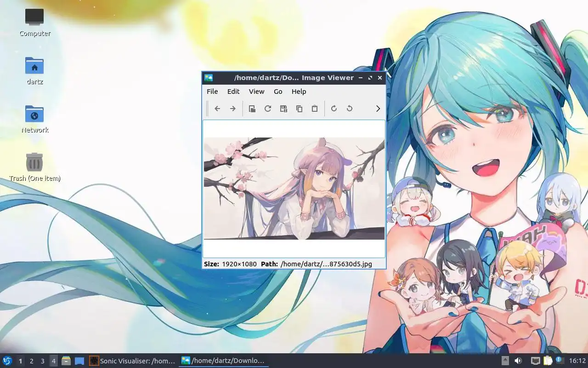Image resolution: width=588 pixels, height=368 pixels.
Task: Click the 16:12 clock
Action: [577, 361]
